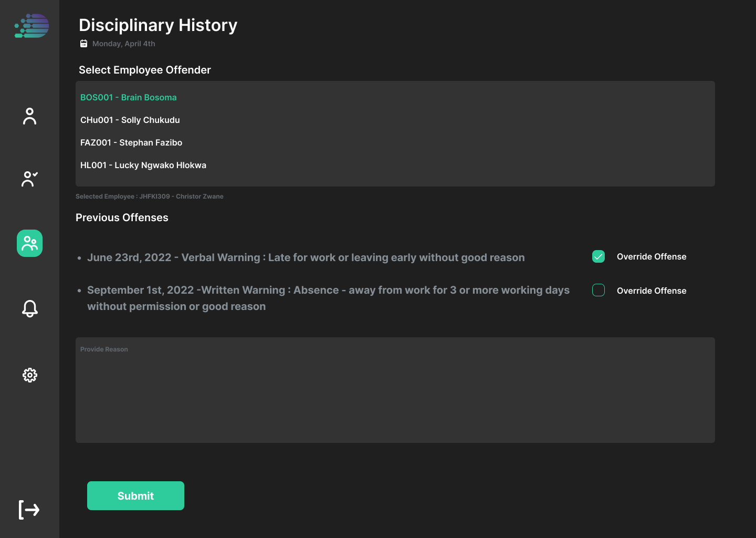Click the June 23rd Verbal Warning offense text
The image size is (756, 538).
306,257
